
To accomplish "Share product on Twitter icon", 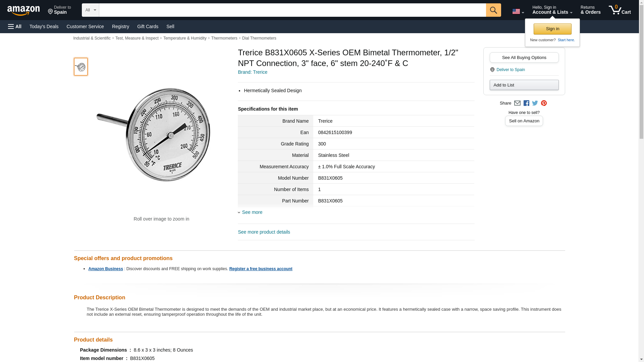I will (x=535, y=103).
